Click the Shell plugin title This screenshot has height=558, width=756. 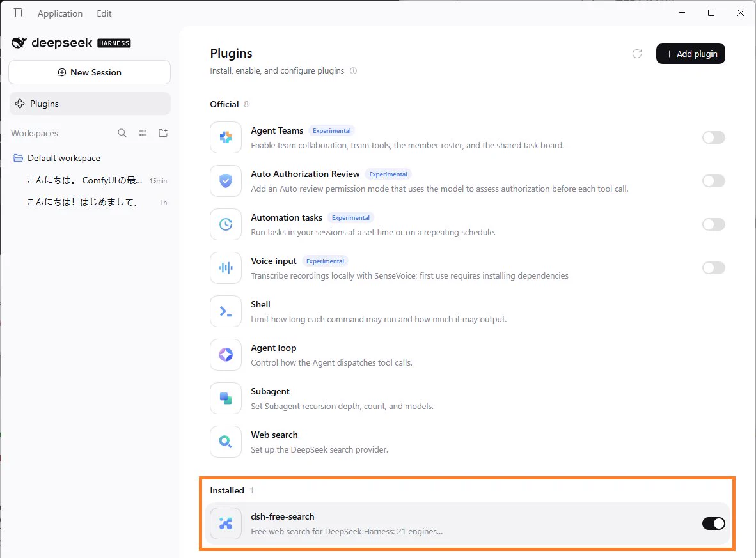260,304
